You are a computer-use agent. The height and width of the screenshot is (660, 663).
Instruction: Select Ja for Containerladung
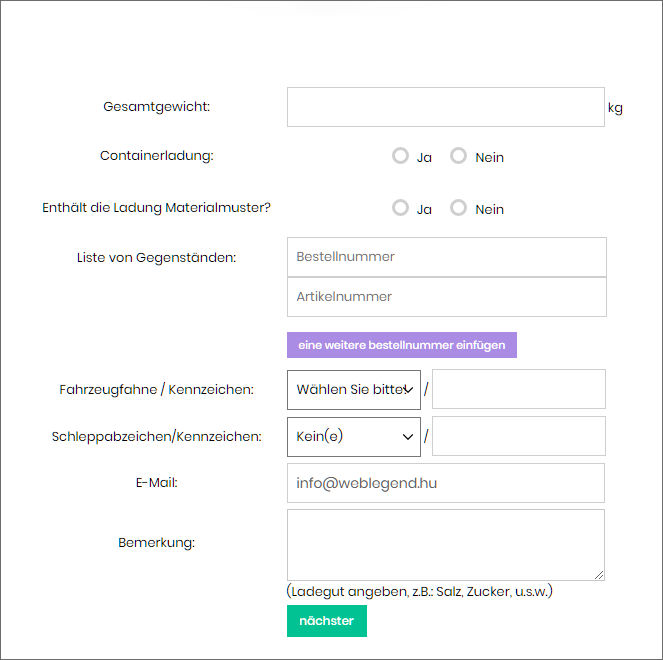pos(401,156)
